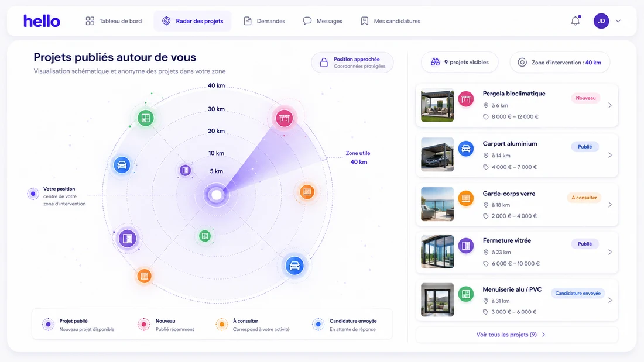Open Pergola bioclimatique project title
The width and height of the screenshot is (644, 362).
tap(514, 94)
